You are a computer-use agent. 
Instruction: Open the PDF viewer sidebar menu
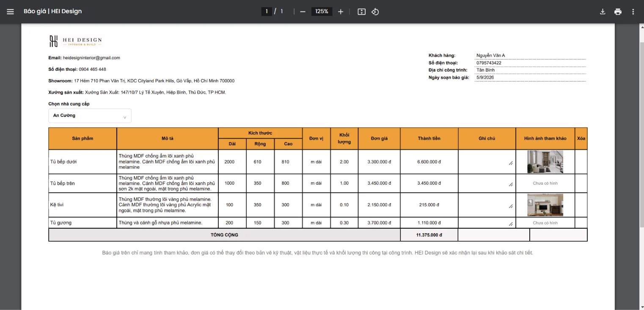(11, 11)
